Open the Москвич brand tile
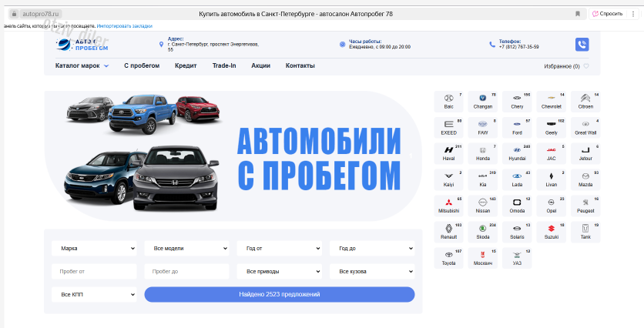The image size is (644, 328). click(482, 258)
